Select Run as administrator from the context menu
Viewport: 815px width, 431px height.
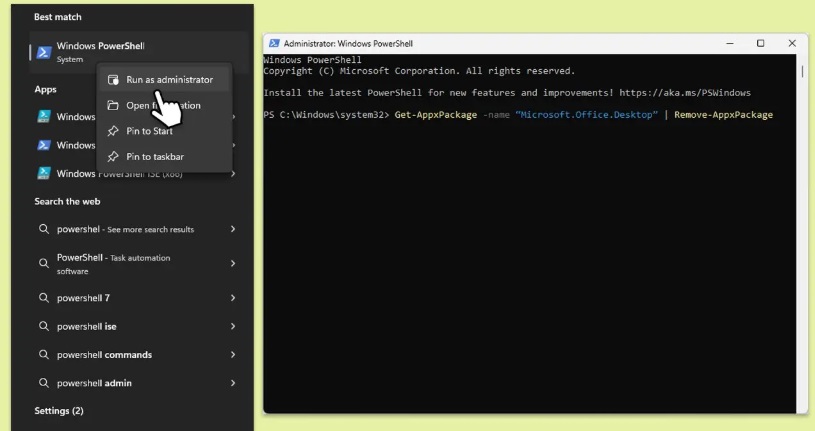(168, 79)
